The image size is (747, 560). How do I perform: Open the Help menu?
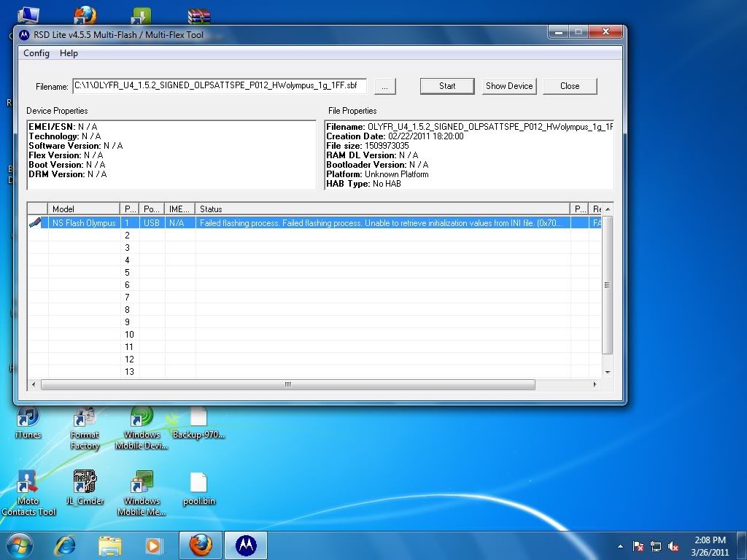(69, 53)
